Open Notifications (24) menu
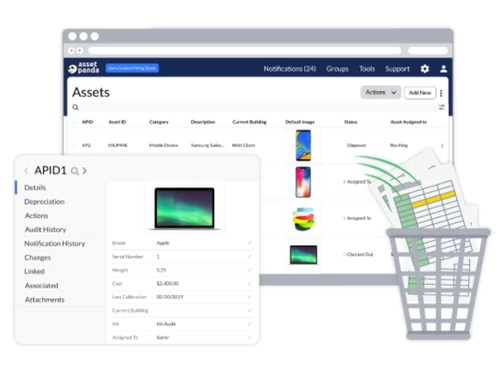 click(x=290, y=69)
